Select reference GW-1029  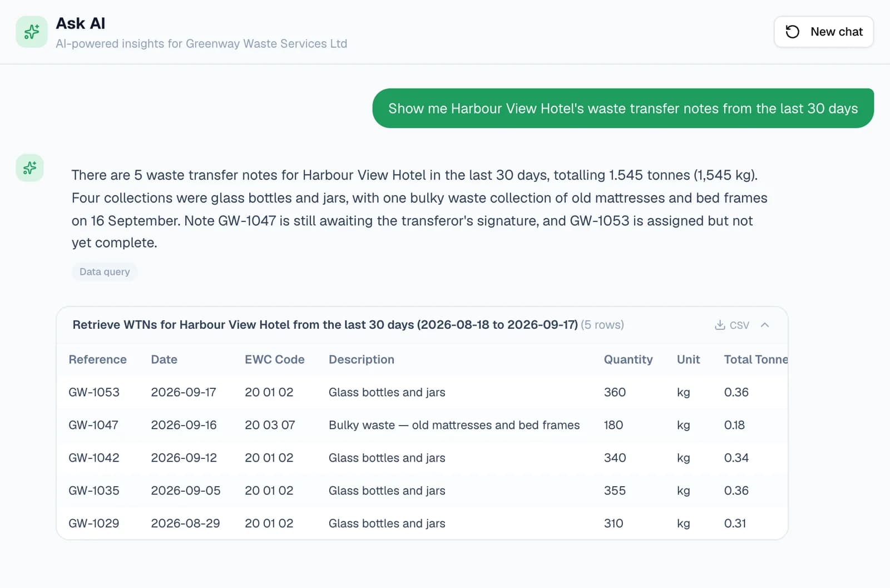click(x=94, y=523)
